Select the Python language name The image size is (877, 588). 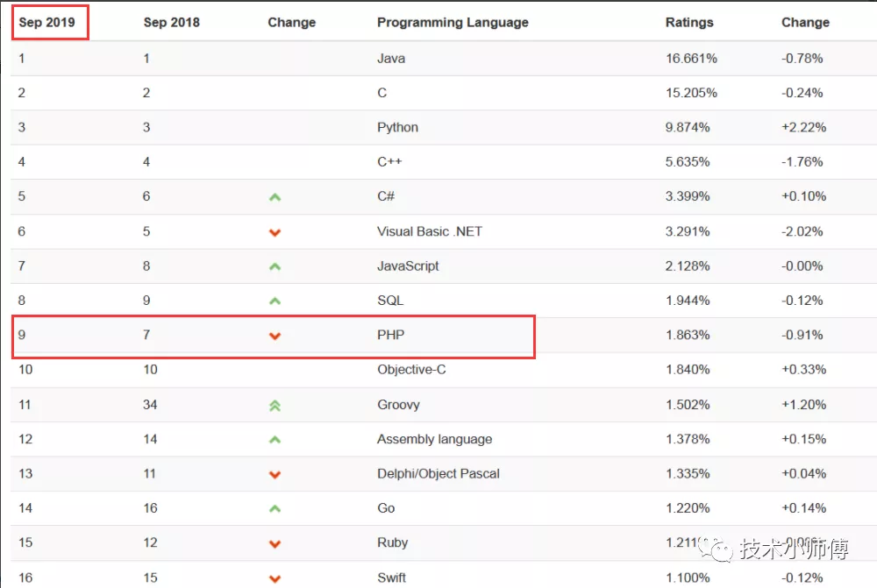click(x=397, y=127)
